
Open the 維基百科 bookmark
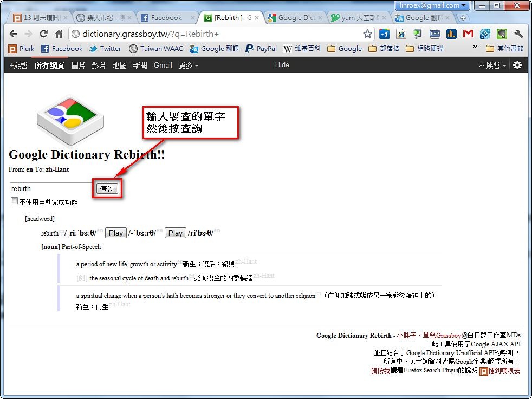pos(302,49)
